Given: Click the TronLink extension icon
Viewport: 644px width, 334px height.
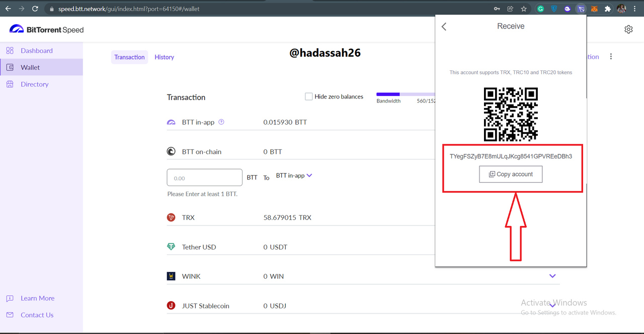Looking at the screenshot, I should coord(581,9).
